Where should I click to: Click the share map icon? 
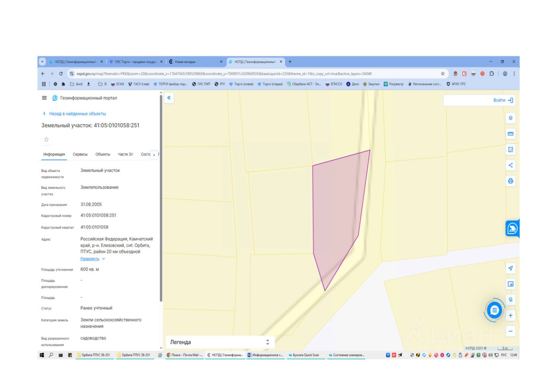tap(510, 165)
